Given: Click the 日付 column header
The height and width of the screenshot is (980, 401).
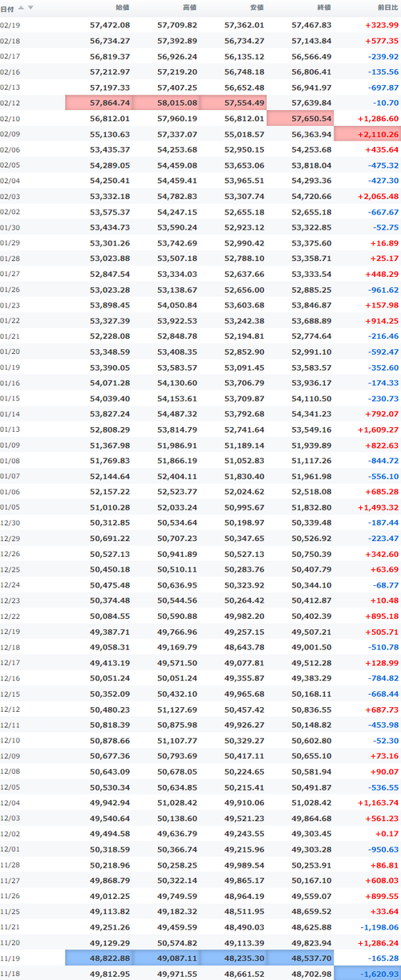Looking at the screenshot, I should 7,7.
